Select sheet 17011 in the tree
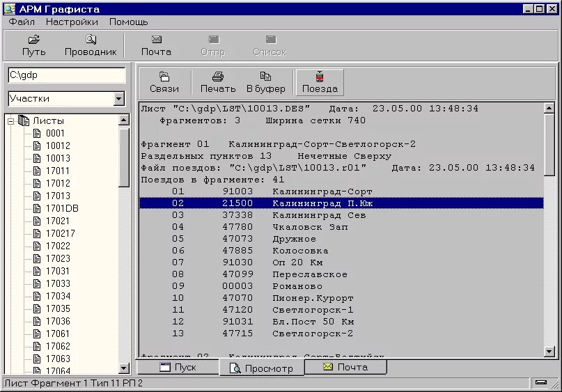The height and width of the screenshot is (392, 562). (x=58, y=171)
